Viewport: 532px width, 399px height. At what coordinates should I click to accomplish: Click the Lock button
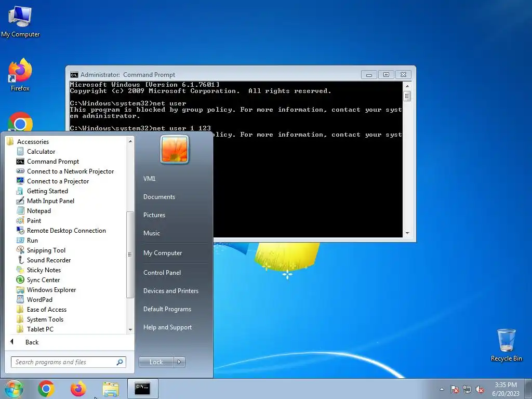pos(156,362)
